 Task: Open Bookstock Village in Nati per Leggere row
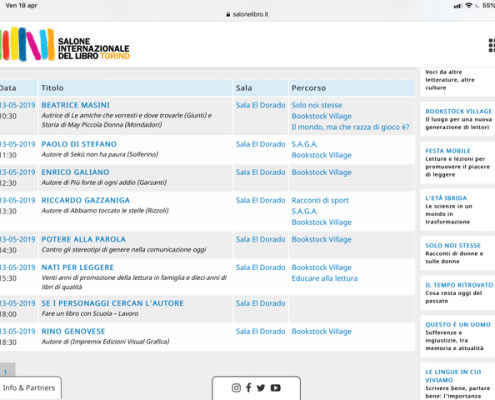(321, 267)
